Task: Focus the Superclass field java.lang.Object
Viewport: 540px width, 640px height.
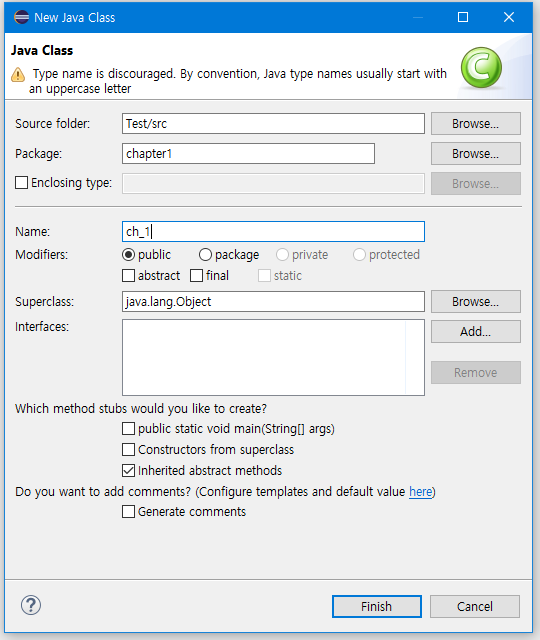Action: [273, 302]
